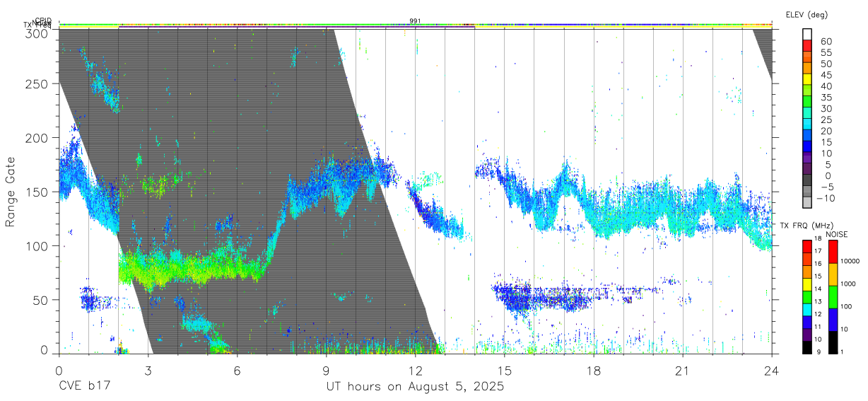Image resolution: width=868 pixels, height=401 pixels.
Task: Click the yellow swatch in ELEV legend
Action: [808, 80]
